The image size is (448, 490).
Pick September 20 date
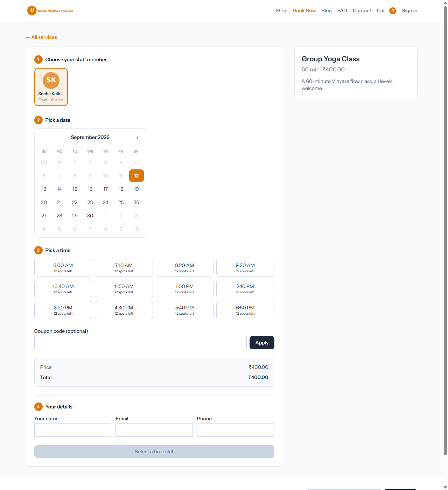[x=44, y=202]
